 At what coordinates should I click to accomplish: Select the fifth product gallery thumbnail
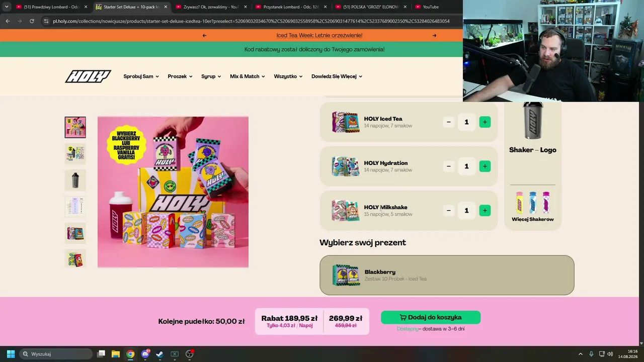(75, 233)
